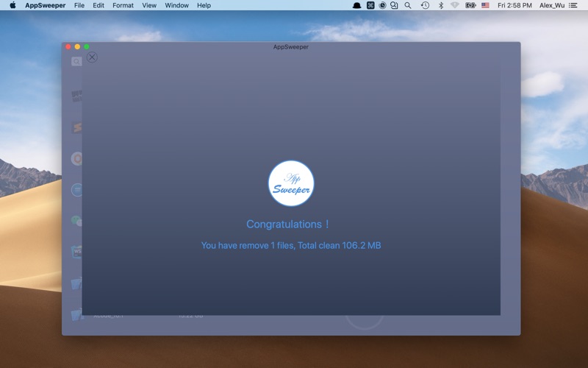Open the Apple menu
588x368 pixels.
tap(12, 5)
